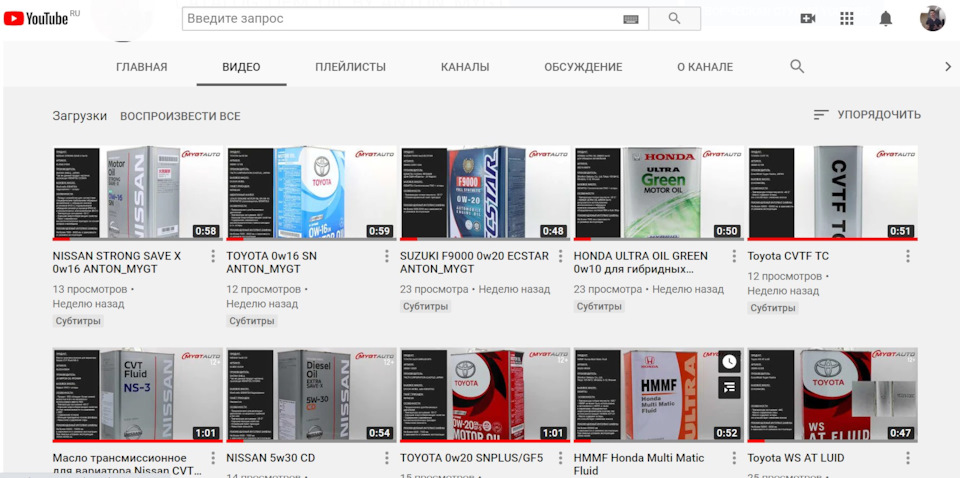Open options menu for NISSAN STRONG SAVE X video
This screenshot has width=960, height=478.
pos(213,256)
